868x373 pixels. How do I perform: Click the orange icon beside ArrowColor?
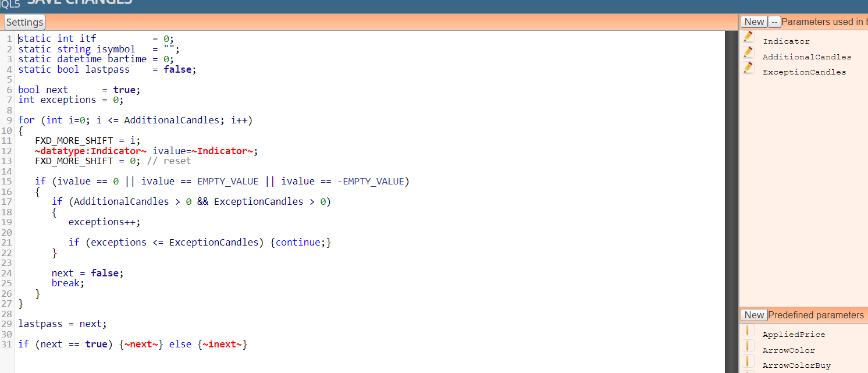pyautogui.click(x=749, y=346)
